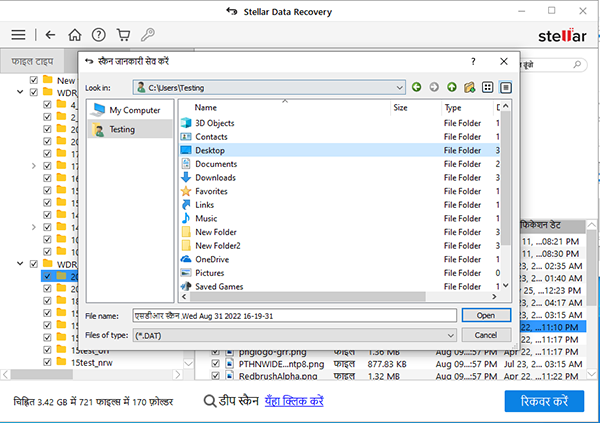Click the green back navigation arrow in dialog
Image resolution: width=600 pixels, height=423 pixels.
[x=416, y=87]
